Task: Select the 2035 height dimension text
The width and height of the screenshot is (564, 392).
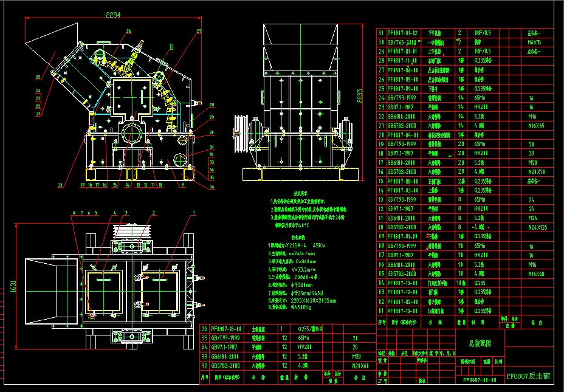Action: coord(360,96)
